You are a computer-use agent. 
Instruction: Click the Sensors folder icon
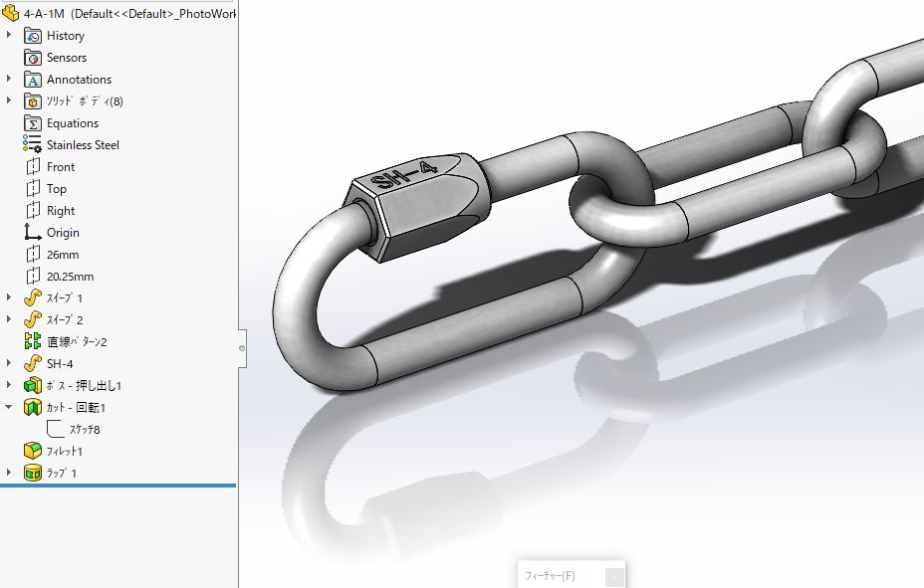tap(33, 58)
